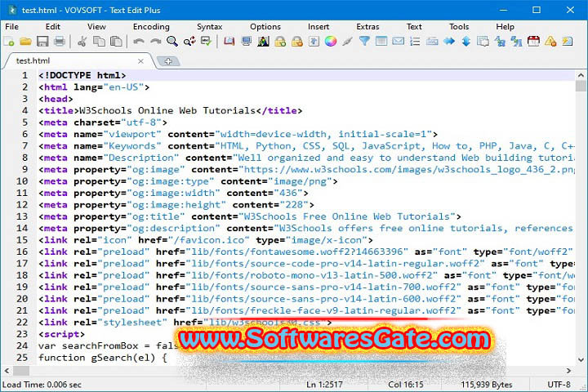Click the UTF-8 encoding status entry
This screenshot has height=392, width=588.
coord(559,385)
